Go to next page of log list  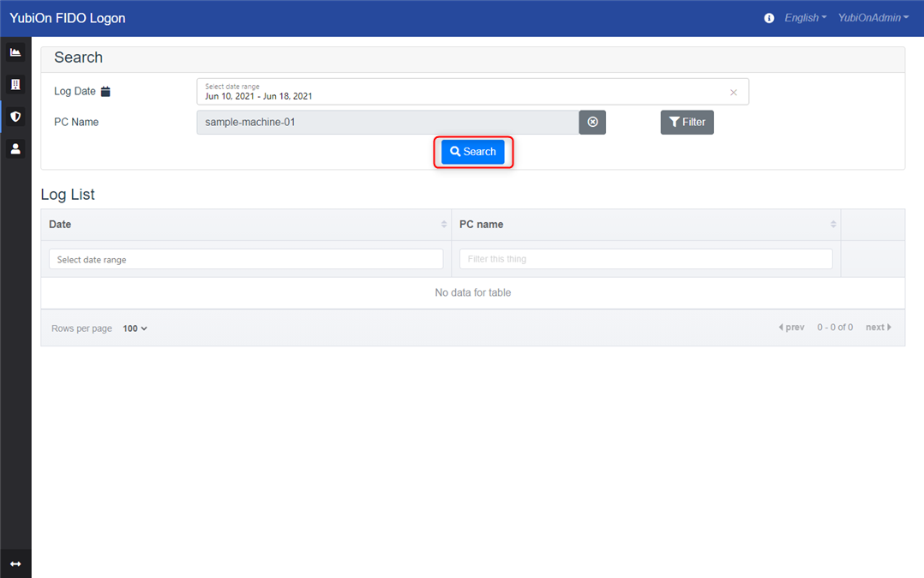878,328
